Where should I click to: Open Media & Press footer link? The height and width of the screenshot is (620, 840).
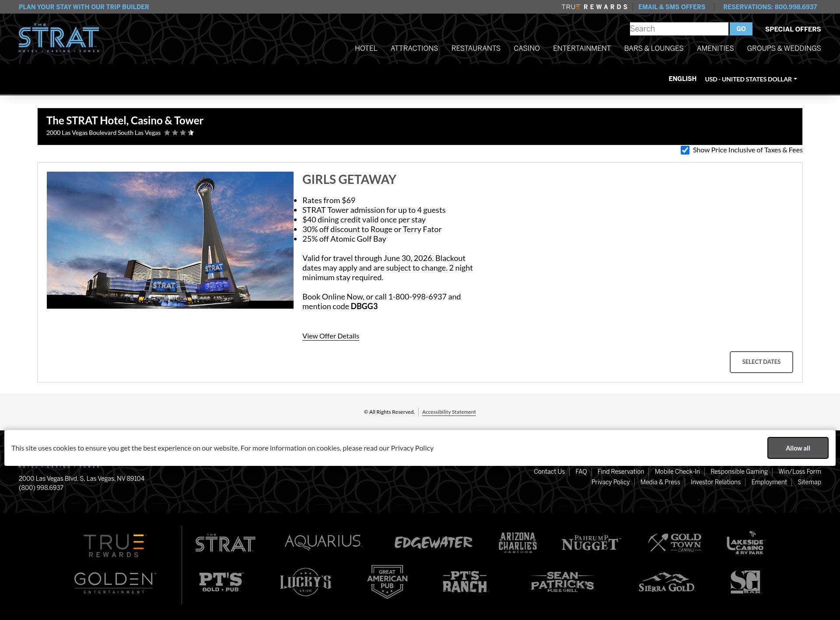tap(660, 482)
